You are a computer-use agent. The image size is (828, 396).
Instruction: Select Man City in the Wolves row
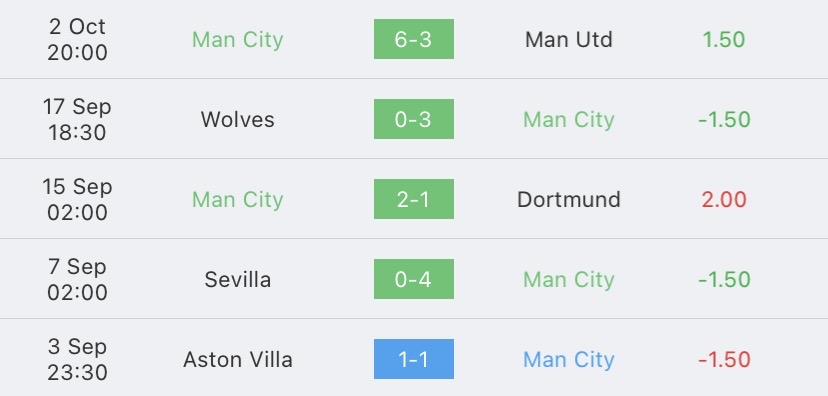click(569, 120)
